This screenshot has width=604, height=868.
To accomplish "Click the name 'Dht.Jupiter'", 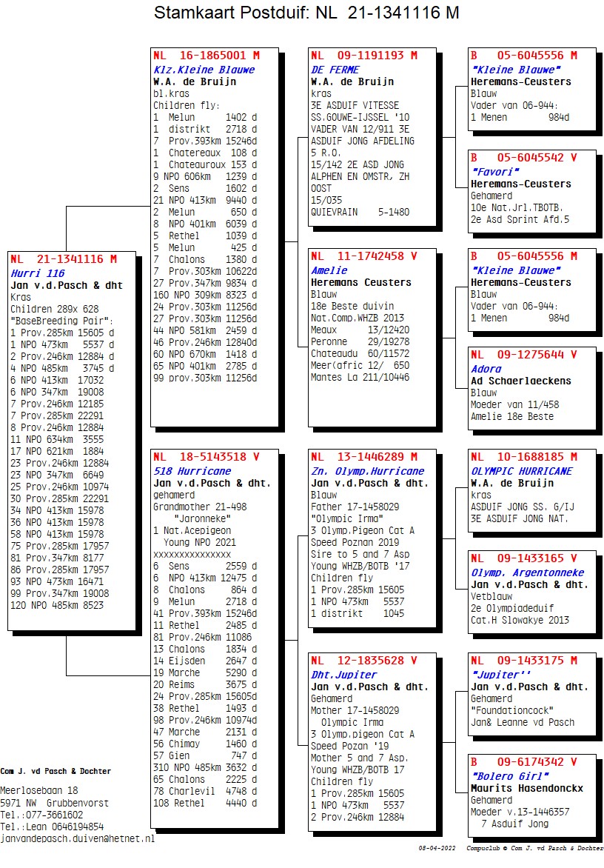I will pyautogui.click(x=343, y=675).
